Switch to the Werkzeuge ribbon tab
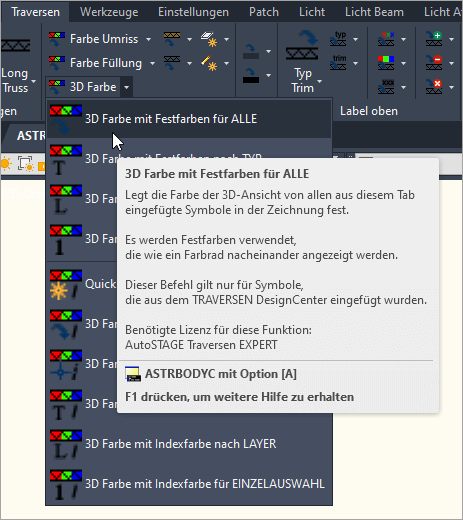The image size is (463, 520). [x=109, y=12]
